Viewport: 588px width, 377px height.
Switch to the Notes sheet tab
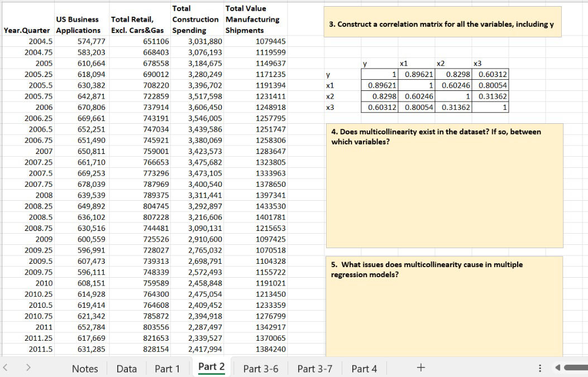pos(85,369)
